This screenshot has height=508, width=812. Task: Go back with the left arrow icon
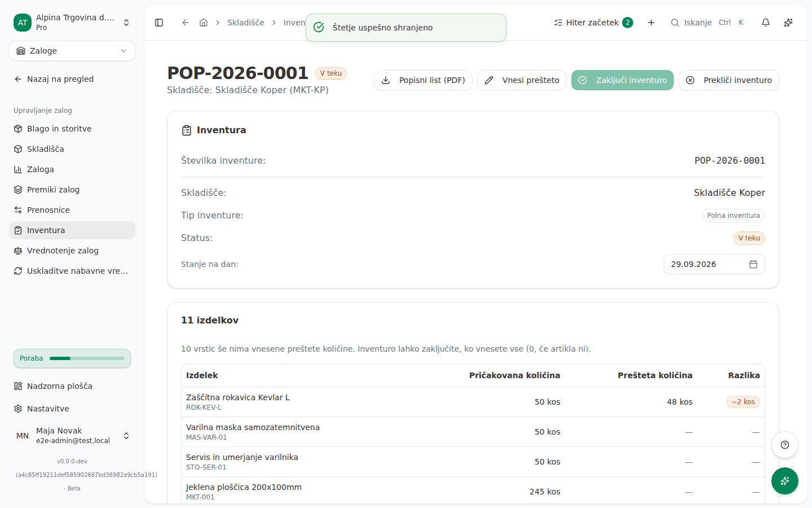pyautogui.click(x=185, y=23)
